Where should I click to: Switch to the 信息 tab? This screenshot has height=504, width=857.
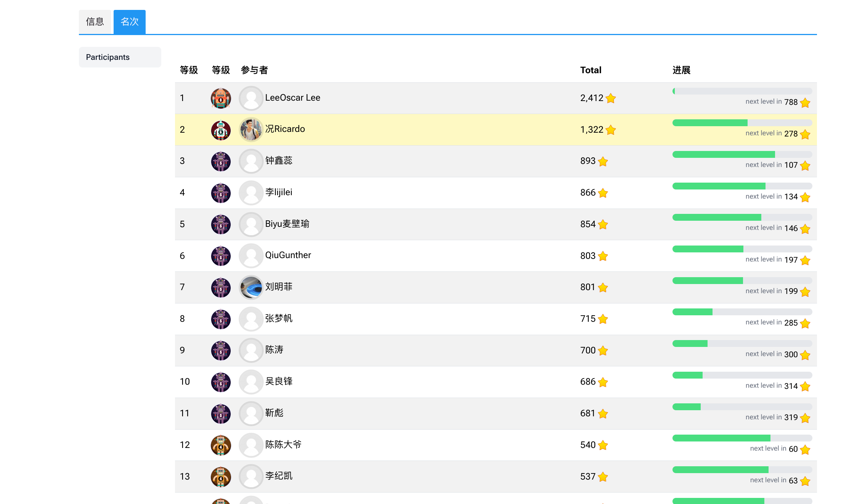(x=95, y=22)
